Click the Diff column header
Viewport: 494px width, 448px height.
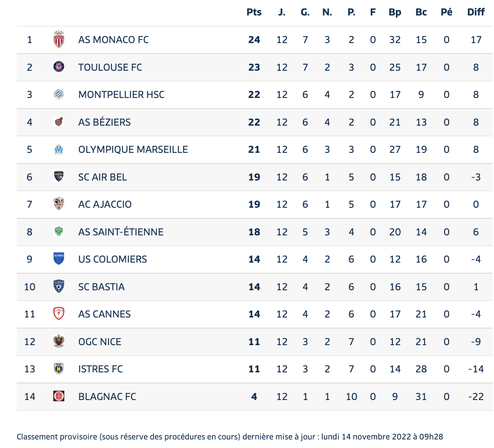[476, 12]
